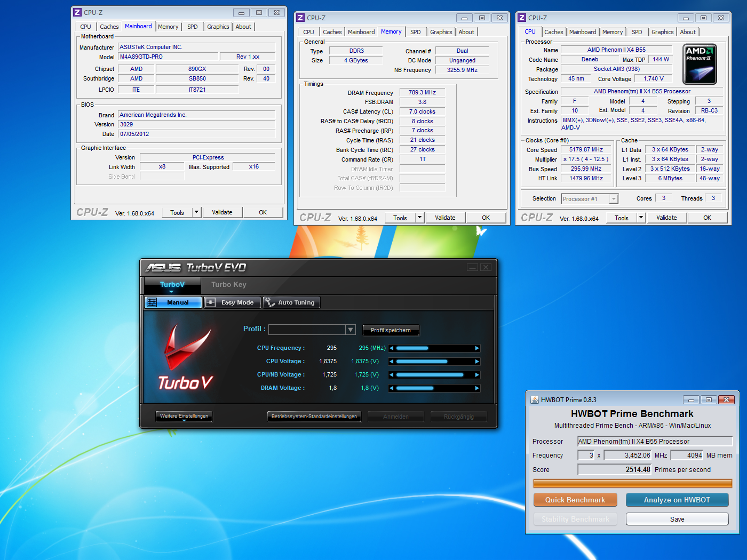Open Processor #1 selection dropdown

click(614, 199)
